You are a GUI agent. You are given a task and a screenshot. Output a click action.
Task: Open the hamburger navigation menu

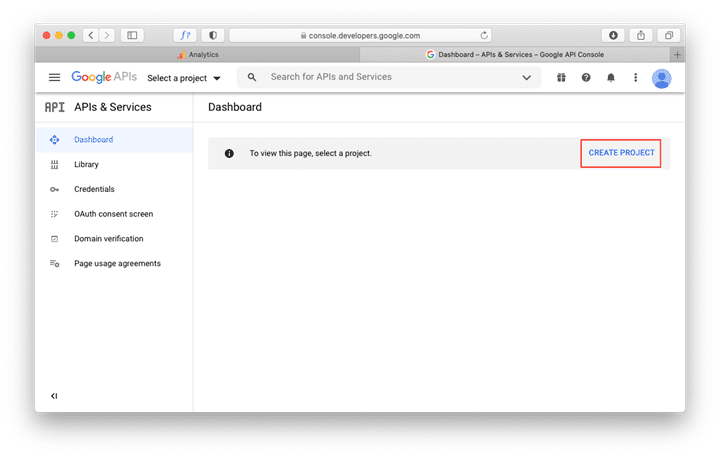(x=54, y=77)
